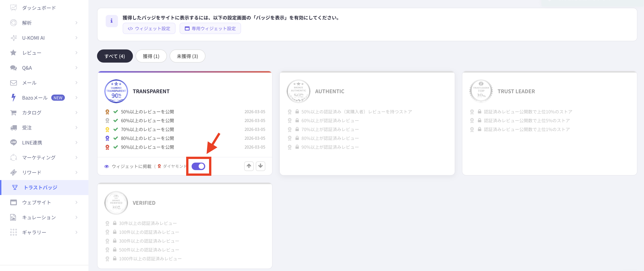Switch to the 獲得 (1) filter tab
Viewport: 644px width, 271px height.
click(151, 56)
